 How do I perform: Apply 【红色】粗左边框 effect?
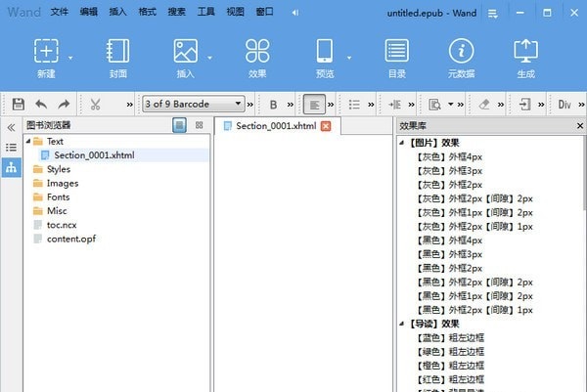click(450, 379)
